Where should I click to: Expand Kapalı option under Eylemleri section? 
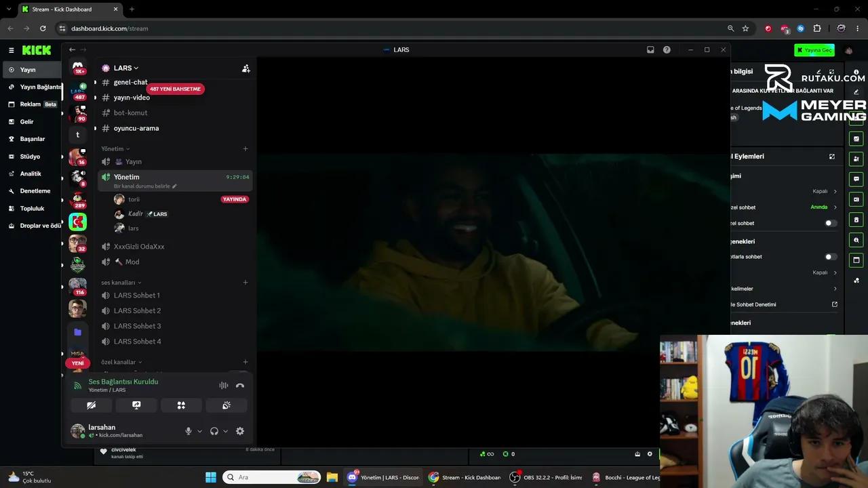click(825, 191)
